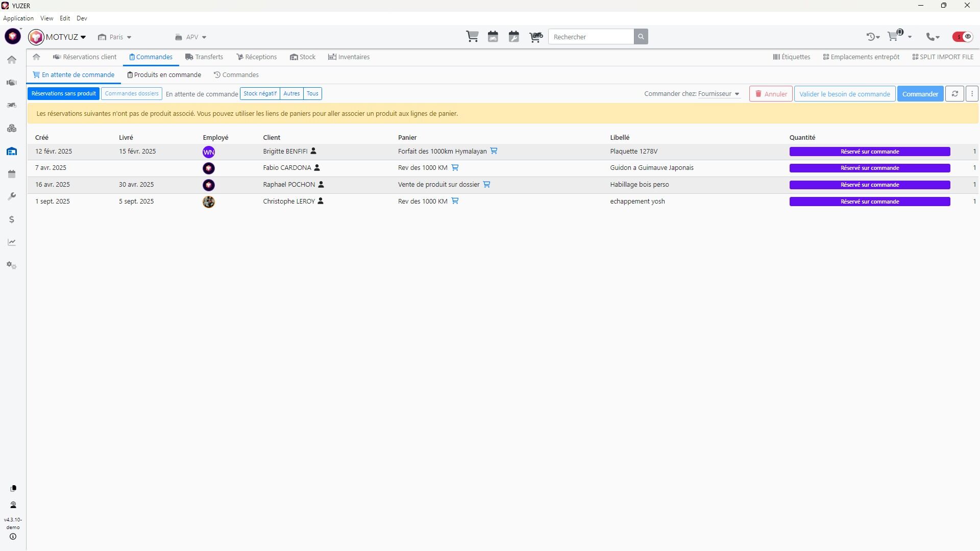
Task: Toggle the red eye switch top right
Action: point(963,37)
